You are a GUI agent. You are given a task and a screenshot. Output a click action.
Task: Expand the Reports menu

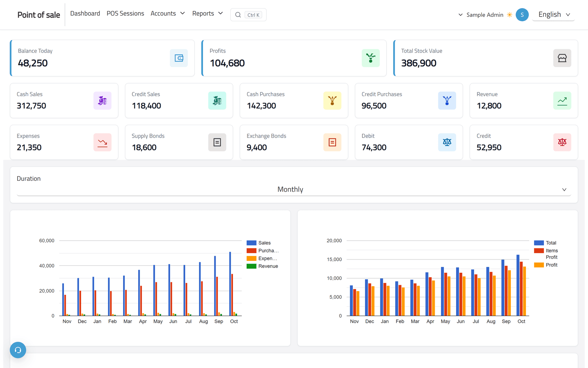coord(208,13)
